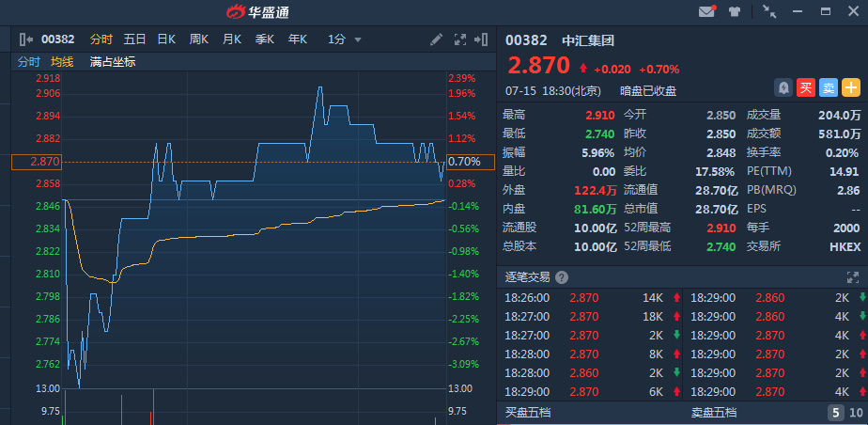The width and height of the screenshot is (868, 425).
Task: Expand the tick trades panel
Action: point(852,277)
